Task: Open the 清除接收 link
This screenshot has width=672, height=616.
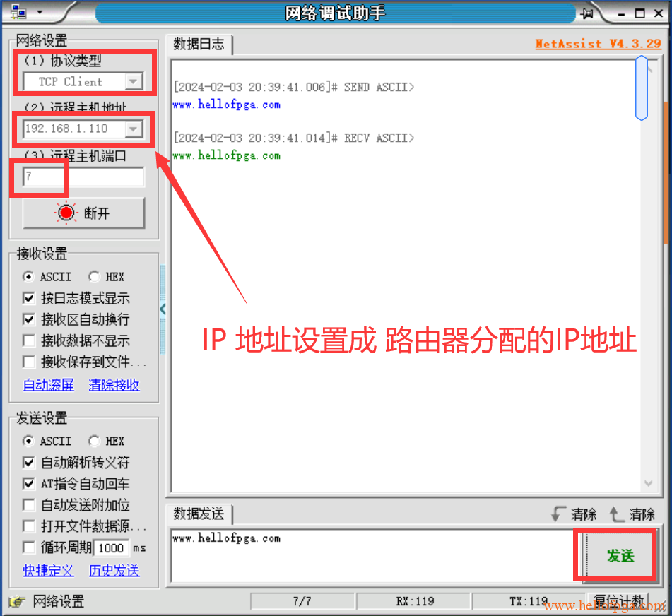Action: pyautogui.click(x=114, y=385)
